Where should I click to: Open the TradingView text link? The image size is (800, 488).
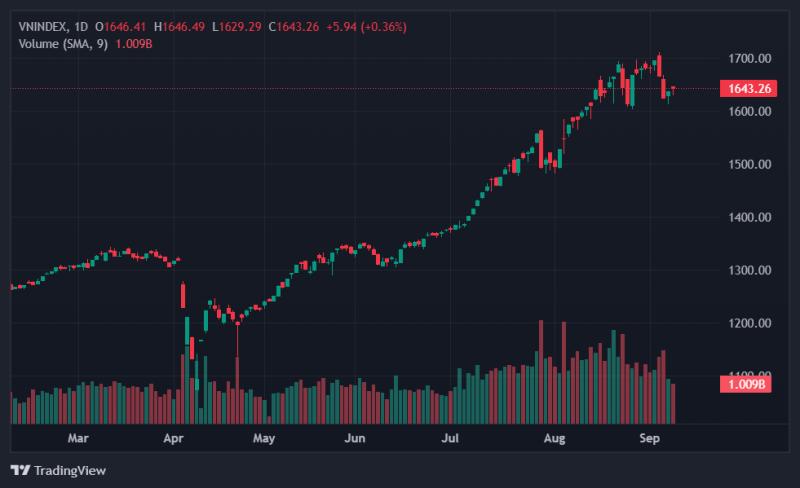click(x=70, y=470)
